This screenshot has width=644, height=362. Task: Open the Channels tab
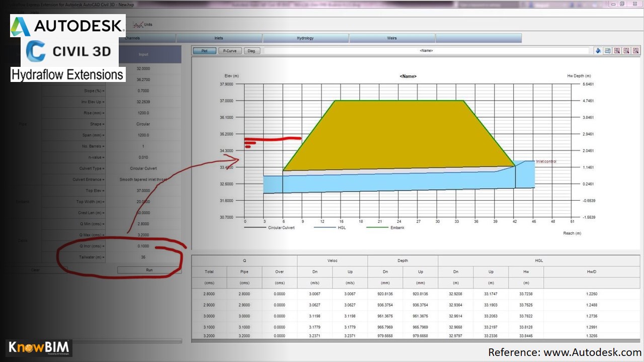[x=132, y=38]
